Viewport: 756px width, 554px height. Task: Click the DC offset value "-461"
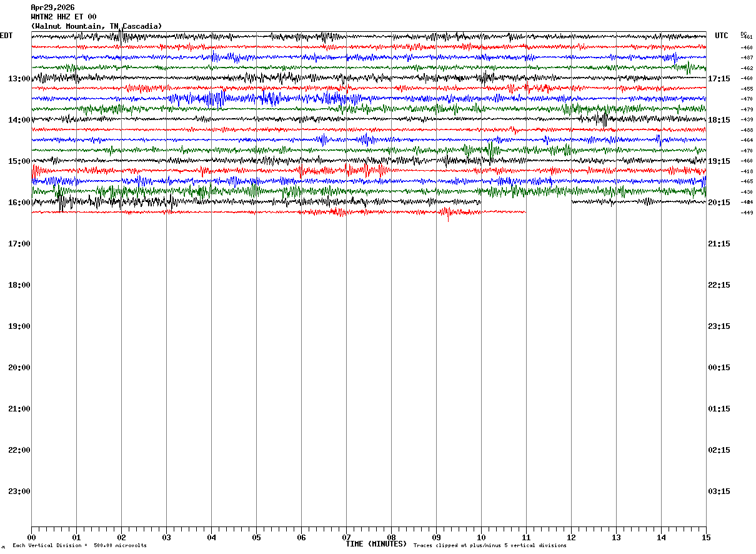pyautogui.click(x=747, y=38)
